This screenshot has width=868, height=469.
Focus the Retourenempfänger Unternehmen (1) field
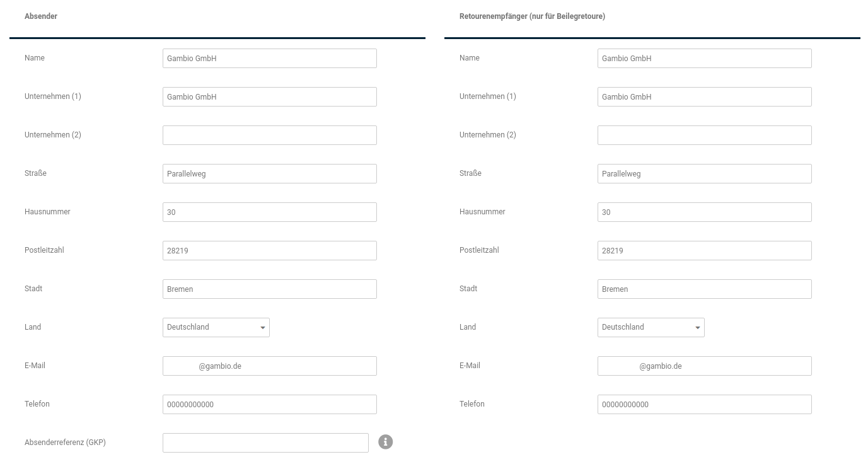coord(705,96)
